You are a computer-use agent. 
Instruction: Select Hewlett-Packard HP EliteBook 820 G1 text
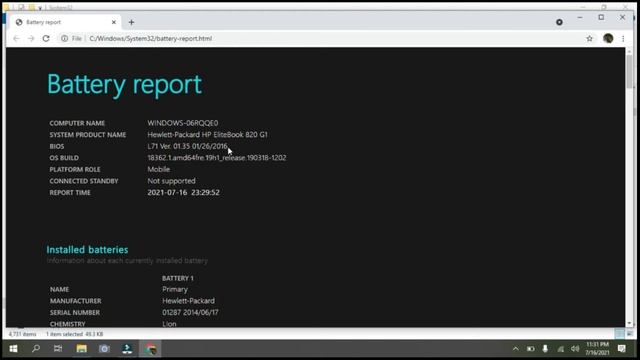[x=207, y=134]
